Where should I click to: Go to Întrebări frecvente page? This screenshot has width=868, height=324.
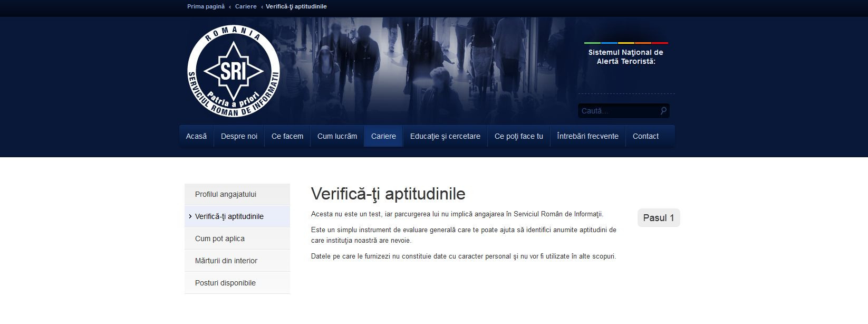click(588, 136)
